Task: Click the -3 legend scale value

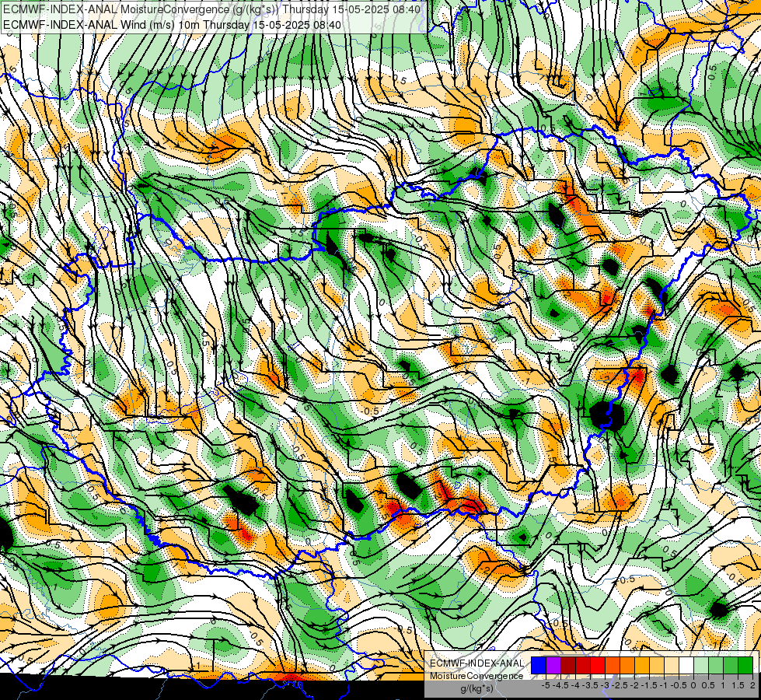Action: click(606, 685)
